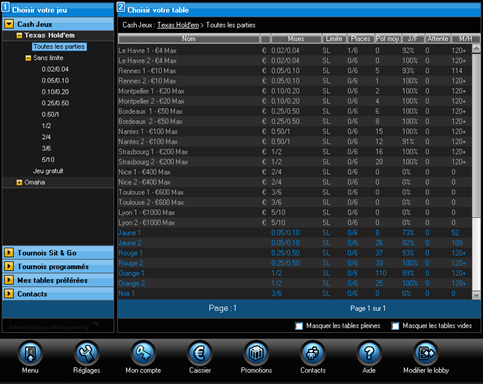Collapse the Sans limite tree node
Viewport: 483px width, 384px height.
[28, 58]
